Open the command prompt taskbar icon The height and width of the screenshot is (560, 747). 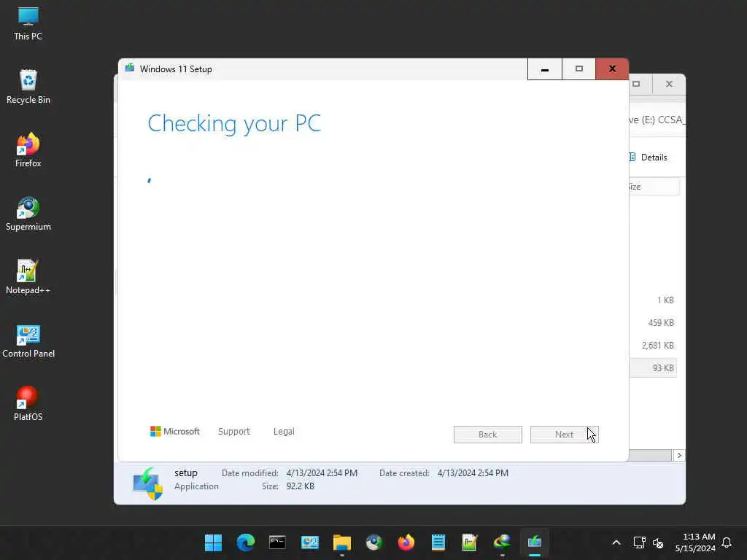pyautogui.click(x=277, y=542)
